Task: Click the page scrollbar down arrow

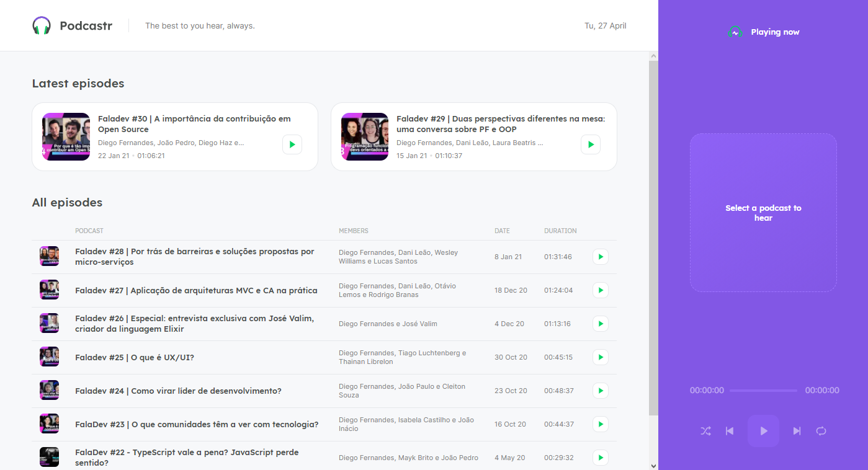Action: click(653, 465)
